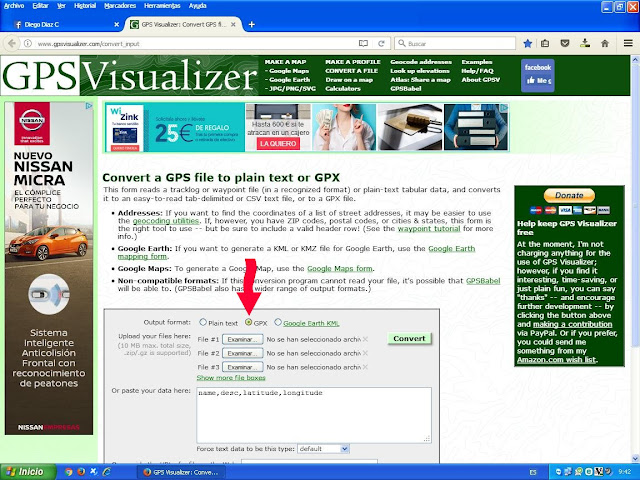Screen dimensions: 640x480
Task: Click the browser URL address field
Action: coord(196,43)
